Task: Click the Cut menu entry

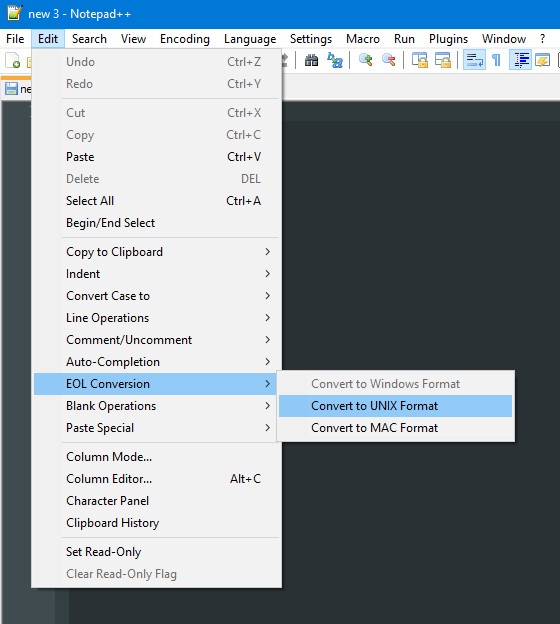Action: (x=155, y=113)
